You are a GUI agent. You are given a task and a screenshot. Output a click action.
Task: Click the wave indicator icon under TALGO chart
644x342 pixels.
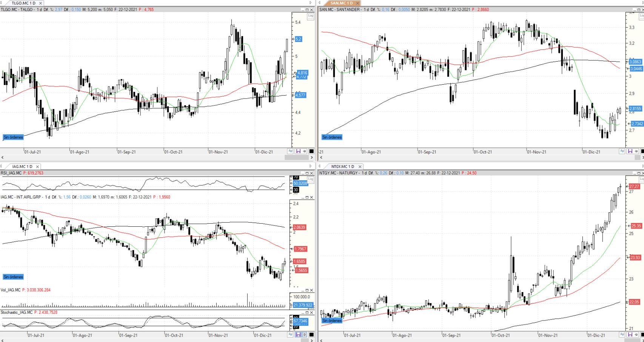(x=290, y=151)
